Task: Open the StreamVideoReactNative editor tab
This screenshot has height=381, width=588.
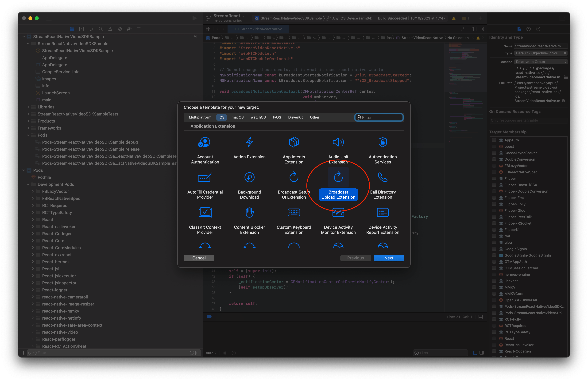Action: [x=258, y=29]
